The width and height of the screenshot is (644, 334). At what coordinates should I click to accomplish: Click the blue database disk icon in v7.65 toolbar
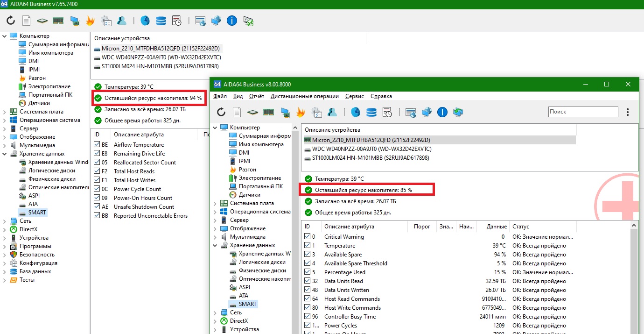[x=161, y=21]
